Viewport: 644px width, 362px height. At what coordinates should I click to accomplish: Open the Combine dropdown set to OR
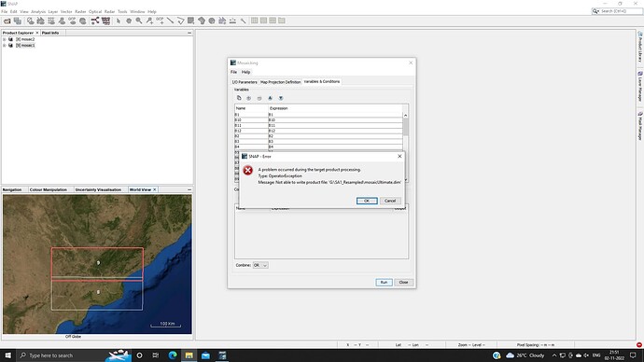pos(260,265)
